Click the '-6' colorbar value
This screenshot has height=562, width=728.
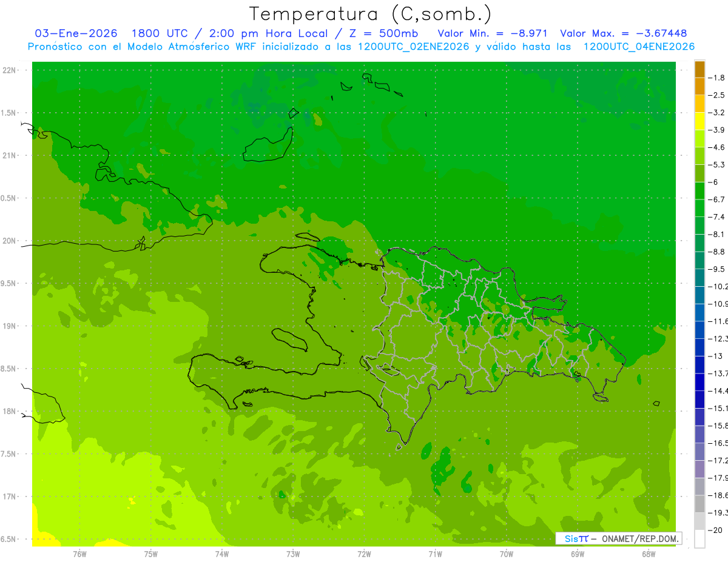(715, 182)
